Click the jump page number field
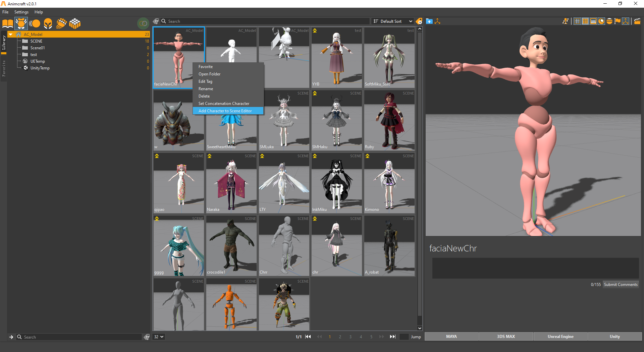Image resolution: width=644 pixels, height=352 pixels. [404, 337]
